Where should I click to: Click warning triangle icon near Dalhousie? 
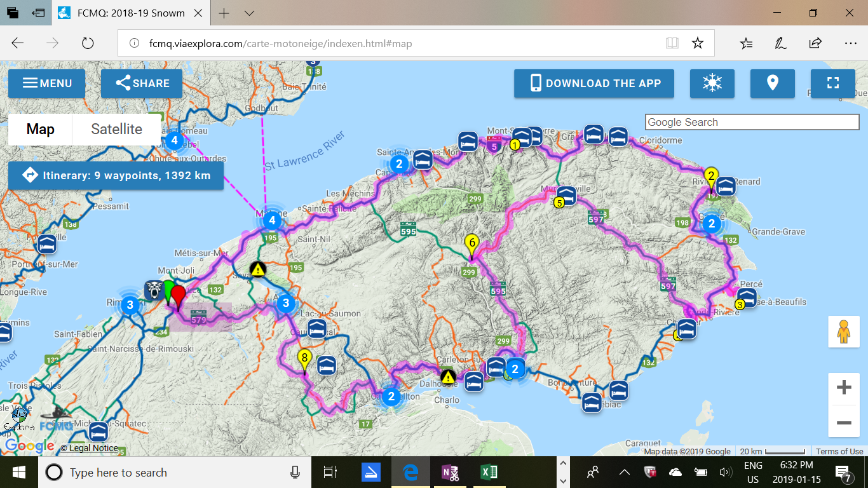(448, 376)
